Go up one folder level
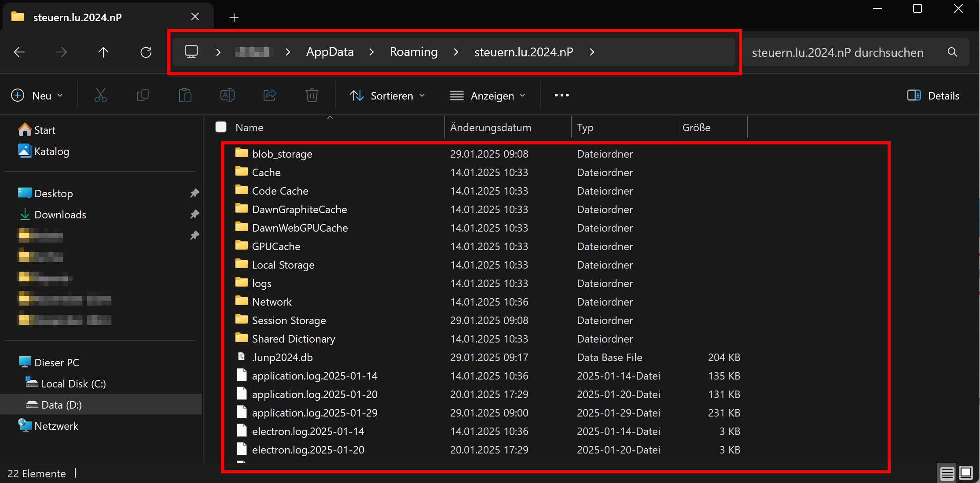 coord(103,52)
